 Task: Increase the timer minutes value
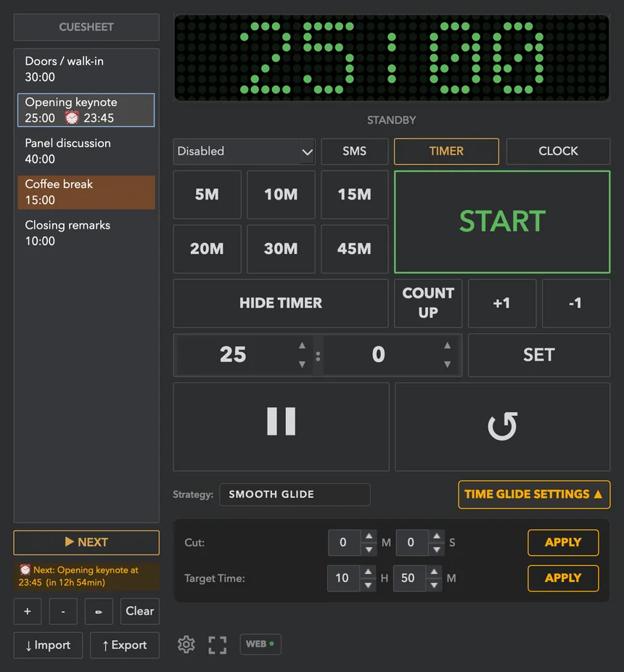point(302,345)
